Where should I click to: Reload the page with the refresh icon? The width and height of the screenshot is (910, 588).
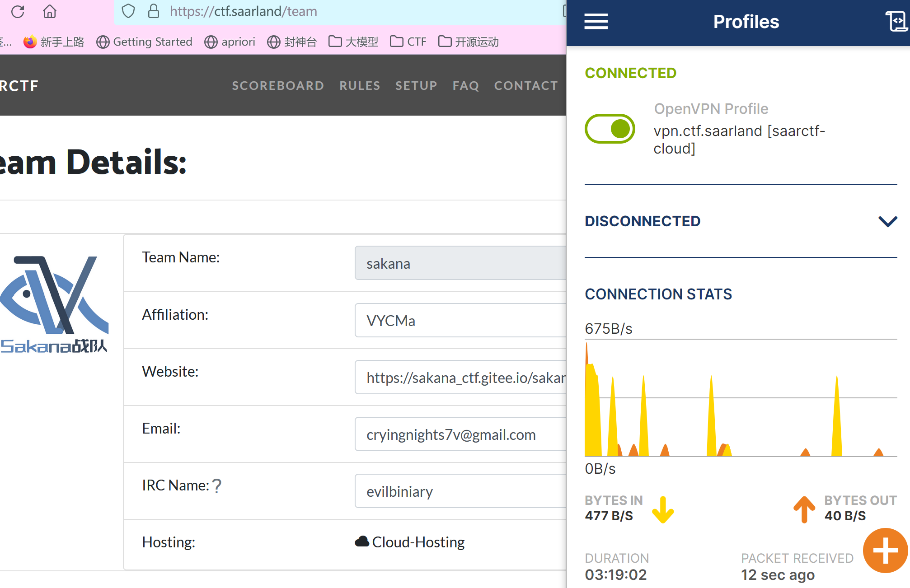[18, 11]
